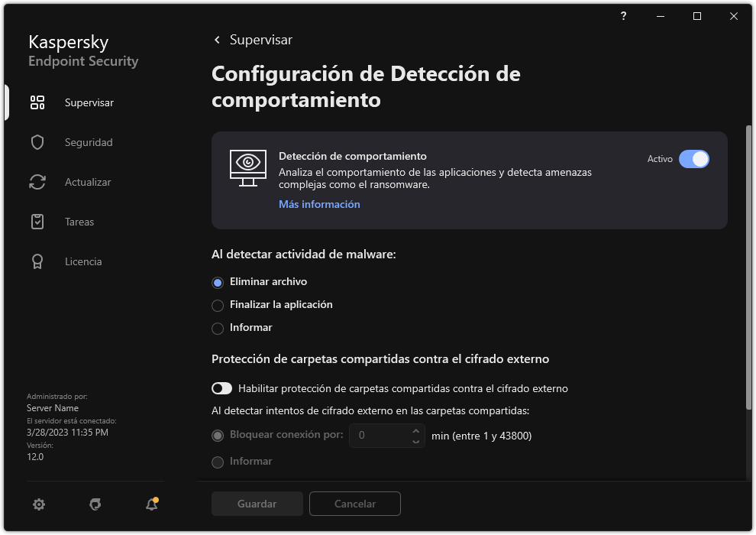Open the help question mark
The width and height of the screenshot is (756, 535).
tap(622, 16)
